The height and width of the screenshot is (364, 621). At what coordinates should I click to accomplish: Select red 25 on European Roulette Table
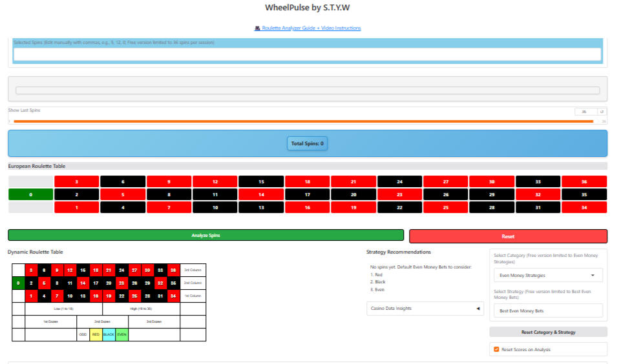click(x=446, y=207)
